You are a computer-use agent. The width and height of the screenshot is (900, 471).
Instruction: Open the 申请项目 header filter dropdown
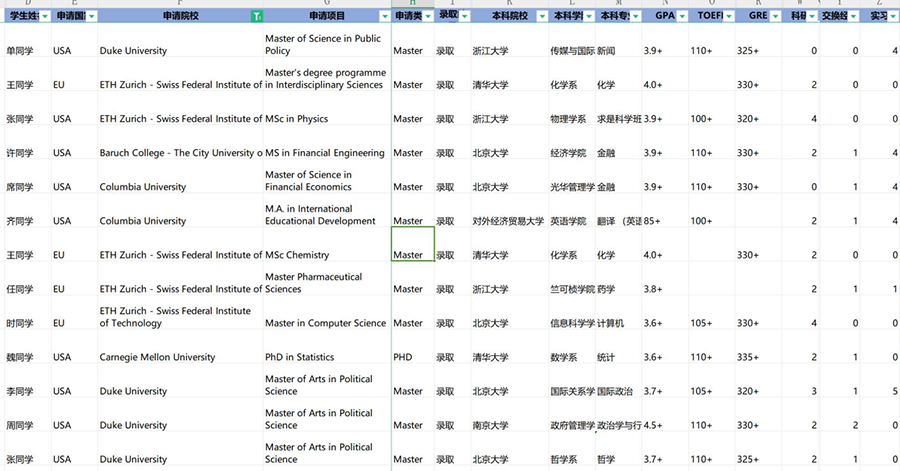pyautogui.click(x=384, y=17)
